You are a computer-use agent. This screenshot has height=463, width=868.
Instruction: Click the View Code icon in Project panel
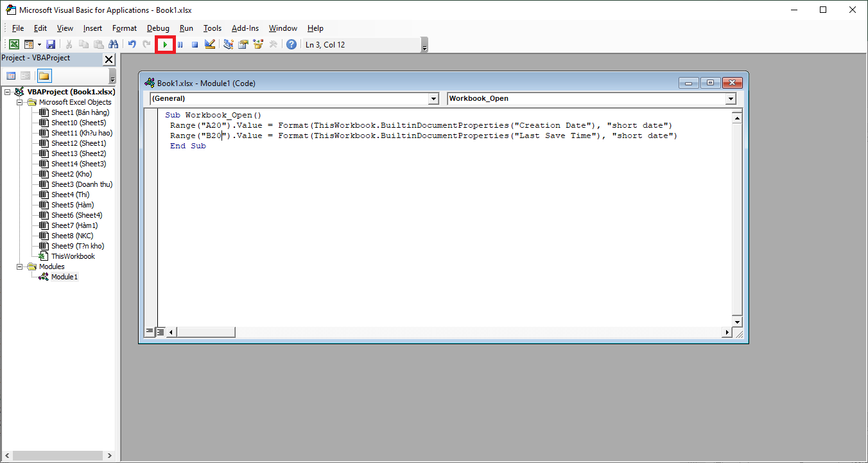11,76
